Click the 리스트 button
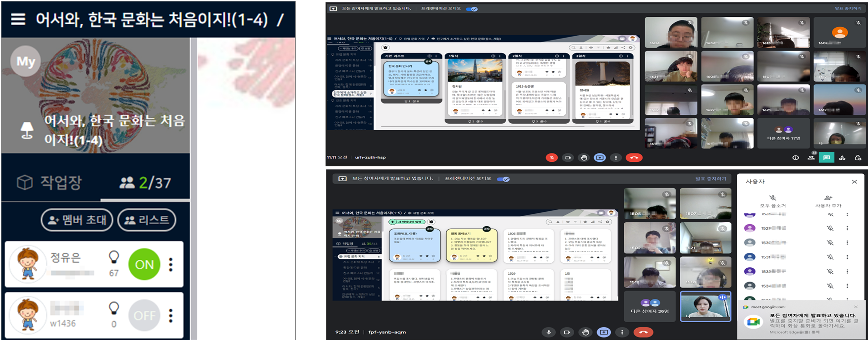Image resolution: width=868 pixels, height=340 pixels. pos(147,220)
